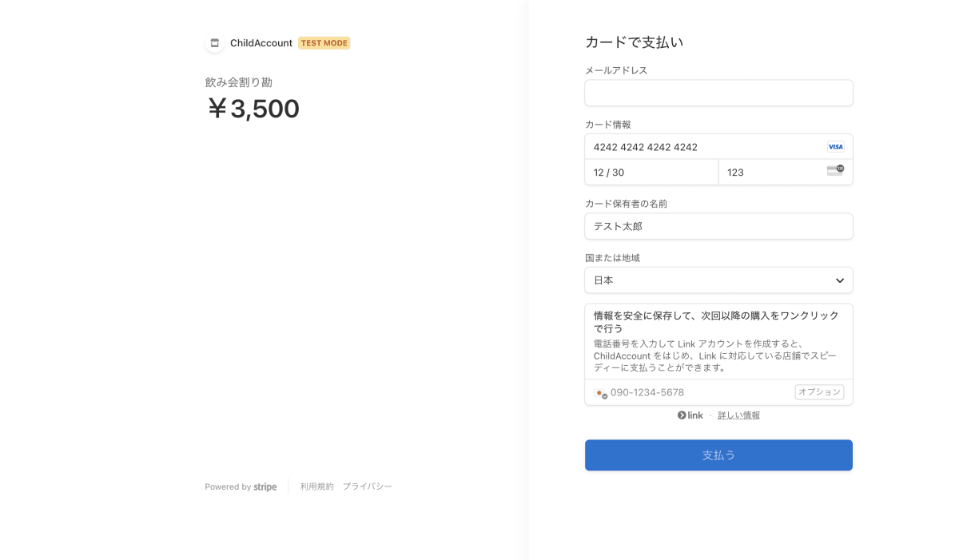The width and height of the screenshot is (959, 560).
Task: Click the card number field 4242 4242
Action: pyautogui.click(x=718, y=147)
